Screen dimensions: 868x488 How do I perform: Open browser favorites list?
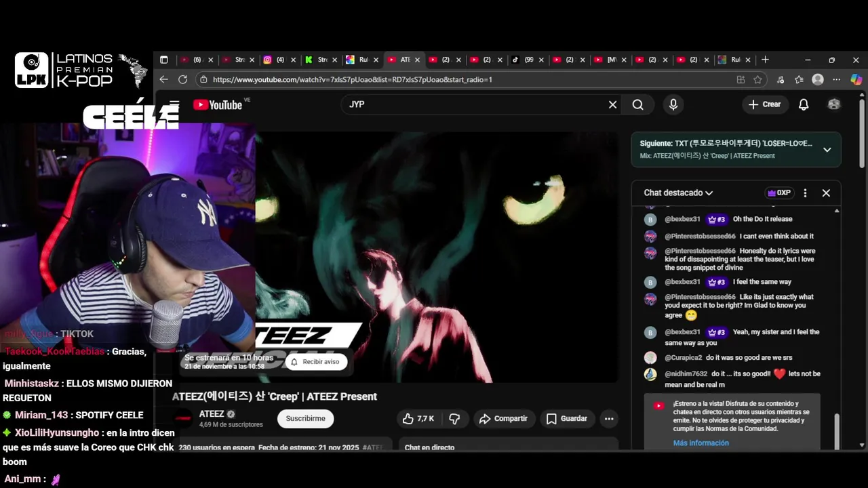point(800,79)
